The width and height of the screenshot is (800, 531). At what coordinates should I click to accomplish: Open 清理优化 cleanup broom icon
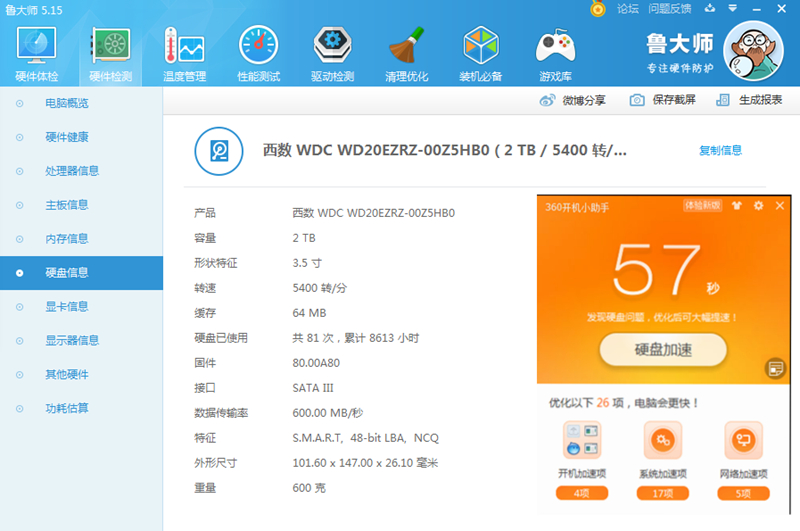pos(407,54)
